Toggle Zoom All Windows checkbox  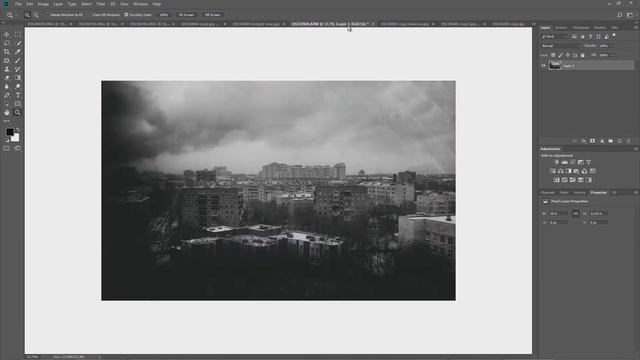pos(90,15)
